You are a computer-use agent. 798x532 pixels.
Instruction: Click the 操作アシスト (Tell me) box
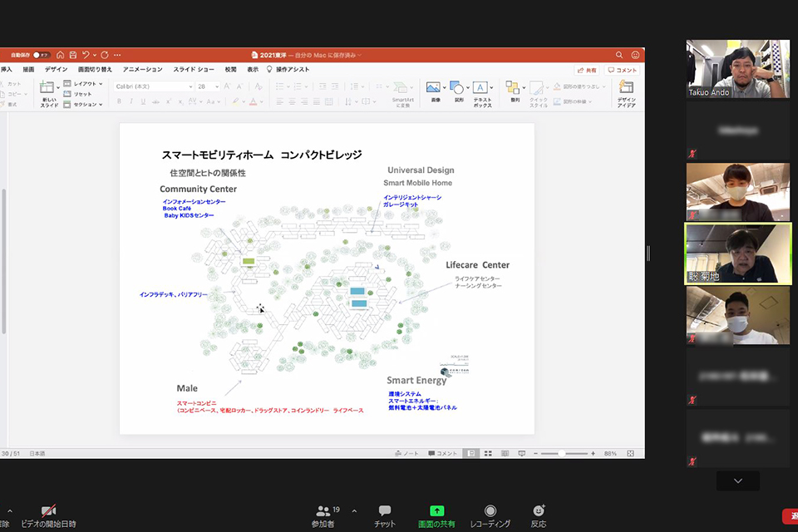(288, 69)
